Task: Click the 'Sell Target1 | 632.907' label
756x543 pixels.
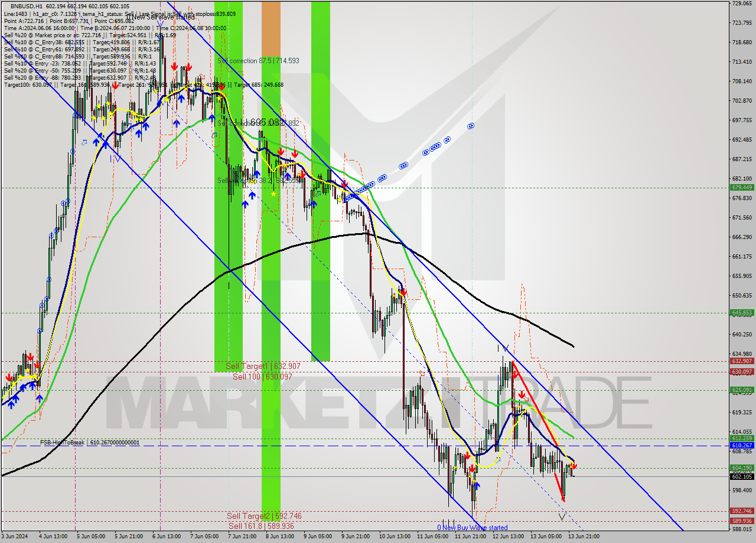Action: pos(263,367)
